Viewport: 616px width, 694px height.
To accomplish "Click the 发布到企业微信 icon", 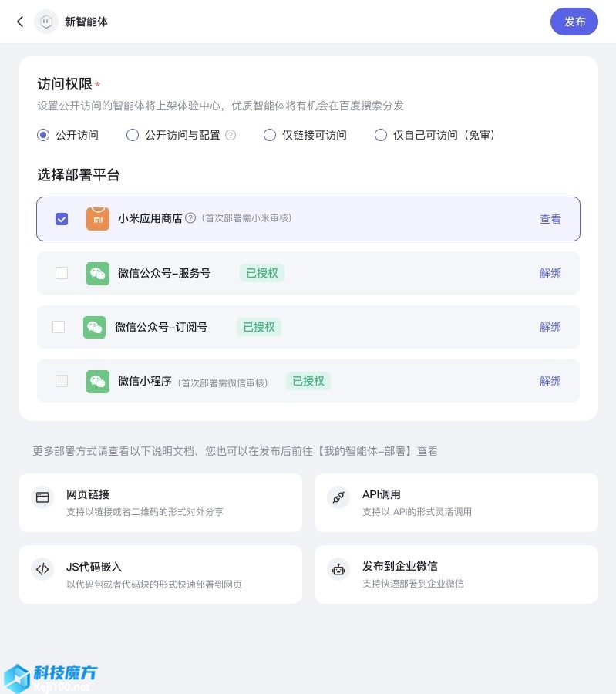I will point(338,569).
